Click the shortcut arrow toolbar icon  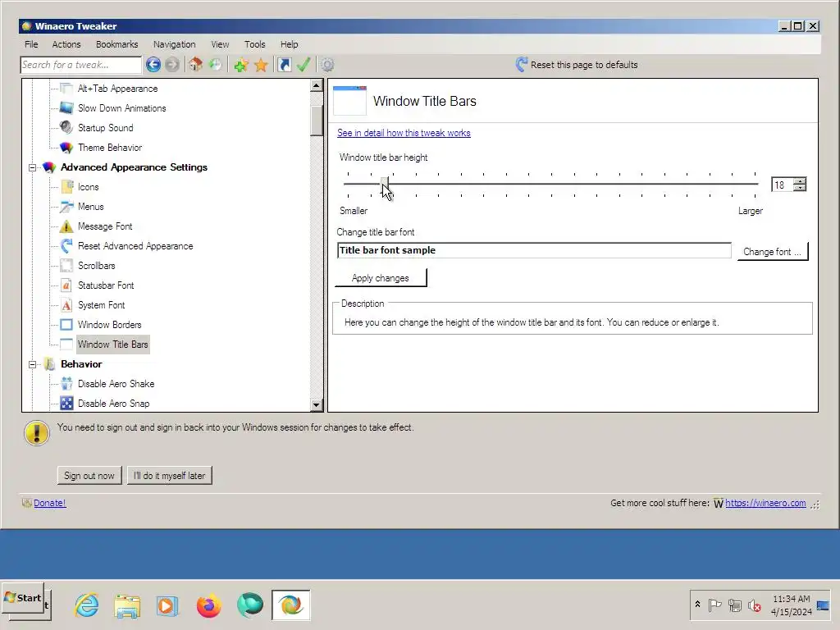(285, 65)
